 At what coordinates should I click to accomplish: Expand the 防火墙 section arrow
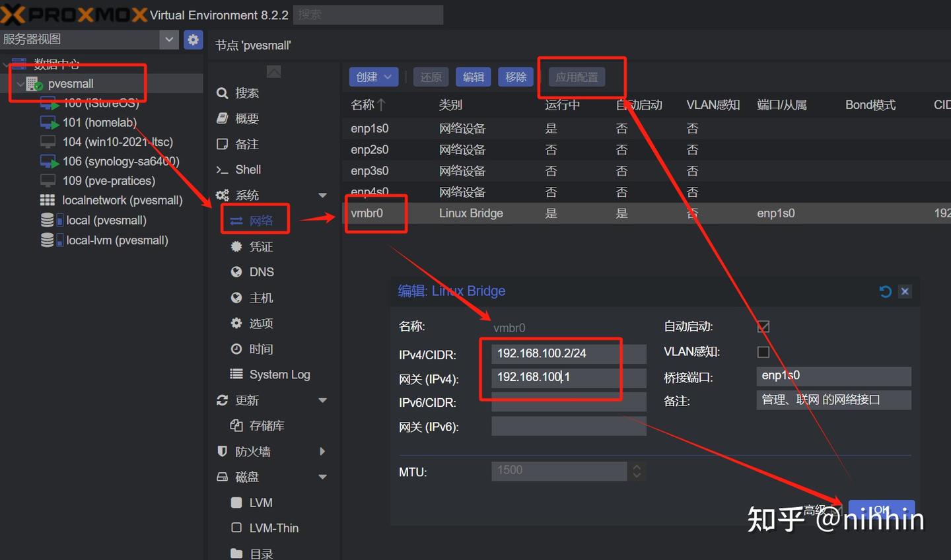coord(322,452)
